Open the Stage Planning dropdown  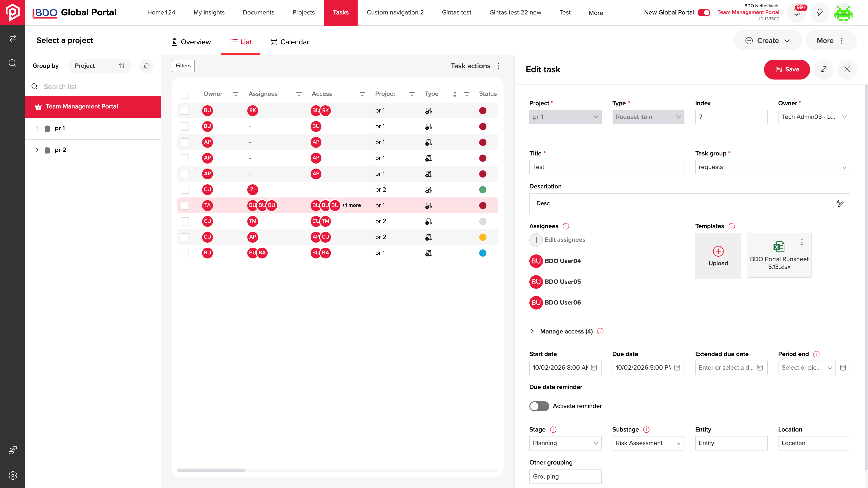pyautogui.click(x=565, y=443)
